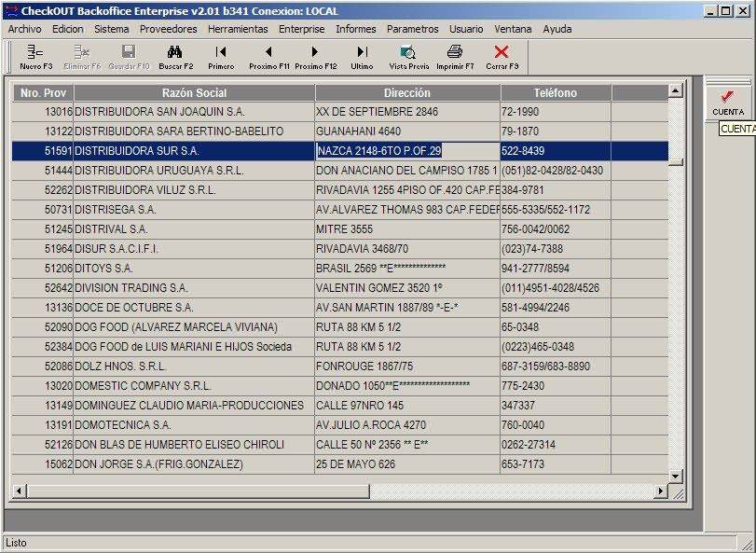This screenshot has height=553, width=756.
Task: Click the CUENTA checkmark button
Action: coord(728,103)
